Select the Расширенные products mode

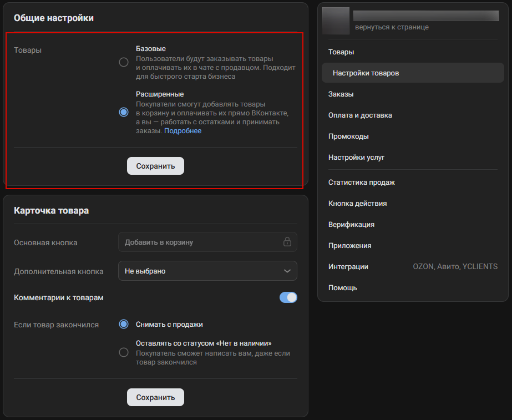pyautogui.click(x=124, y=112)
